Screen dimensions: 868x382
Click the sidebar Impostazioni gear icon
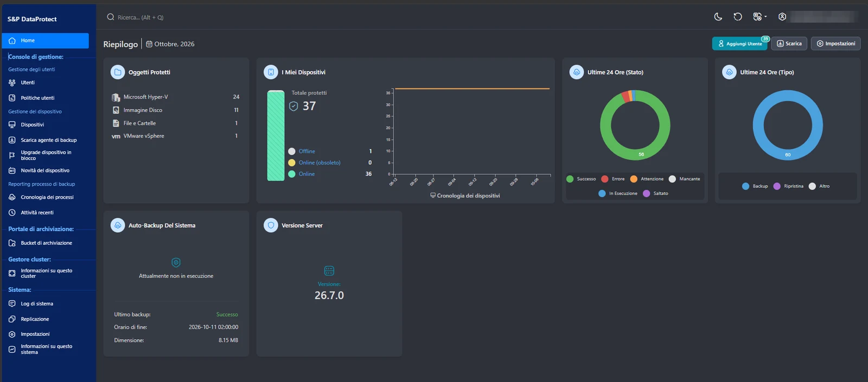point(12,334)
